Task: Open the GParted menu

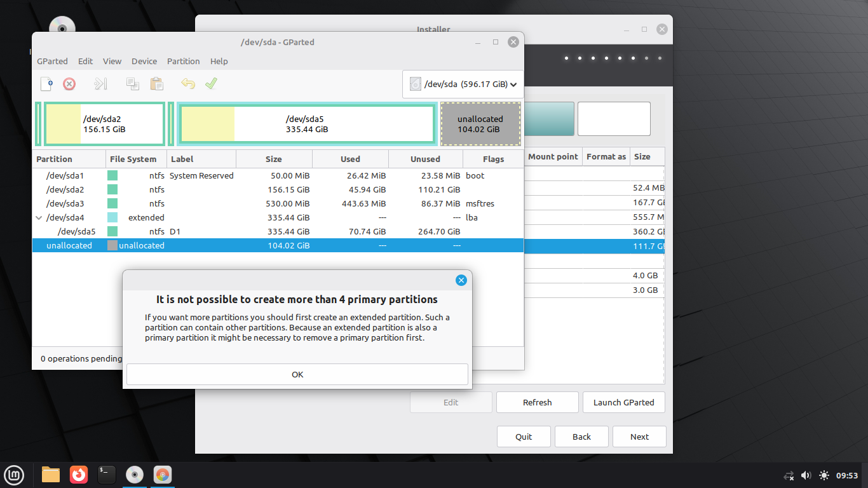Action: (52, 61)
